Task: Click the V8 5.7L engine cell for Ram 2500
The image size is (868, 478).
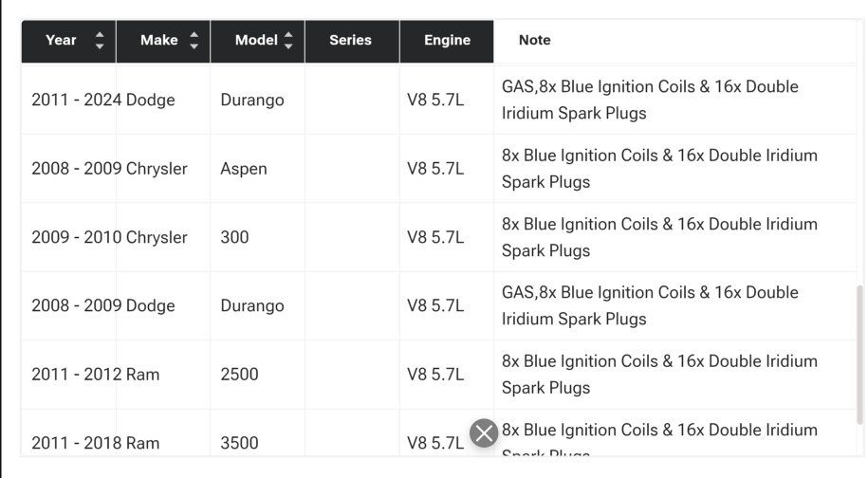Action: (435, 375)
